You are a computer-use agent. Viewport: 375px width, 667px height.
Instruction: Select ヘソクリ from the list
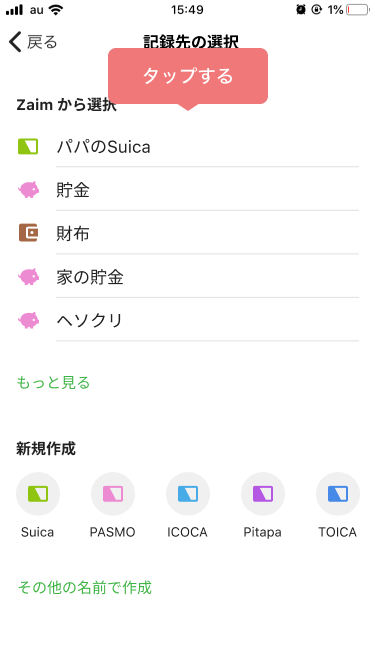[188, 320]
